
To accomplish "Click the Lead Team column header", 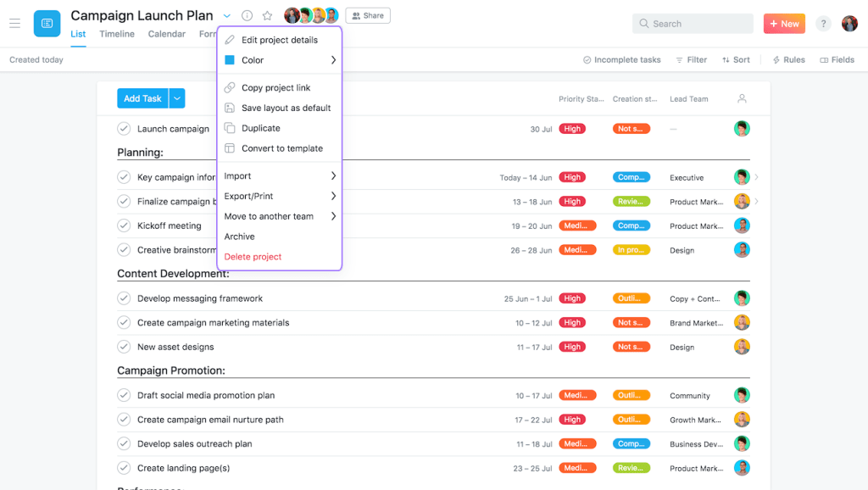I will [x=688, y=98].
